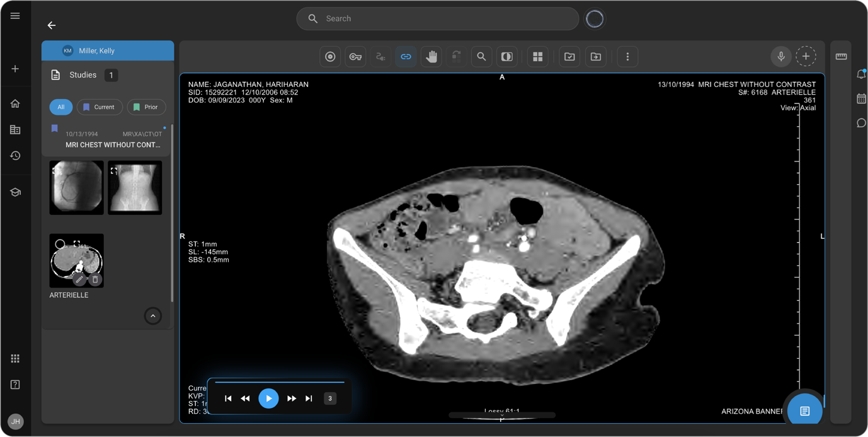
Task: Activate the zoom magnifier tool
Action: pos(481,57)
